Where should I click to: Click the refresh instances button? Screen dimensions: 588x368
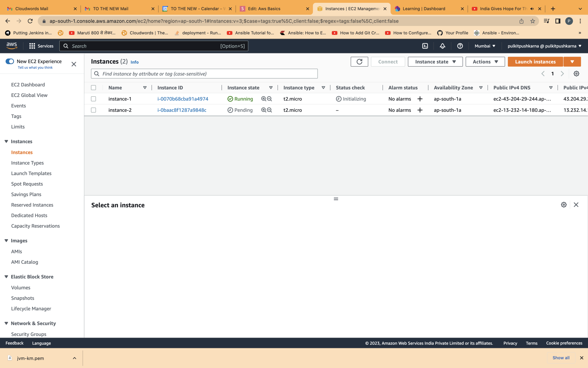click(359, 62)
